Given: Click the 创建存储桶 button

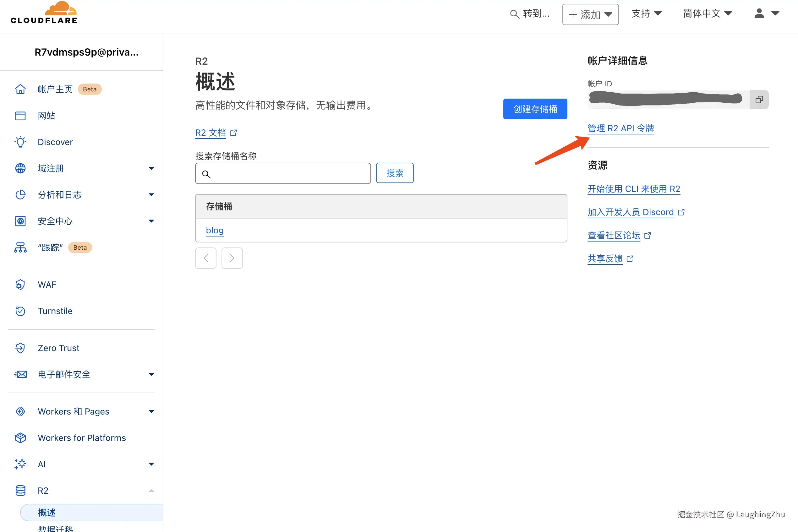Looking at the screenshot, I should coord(535,109).
